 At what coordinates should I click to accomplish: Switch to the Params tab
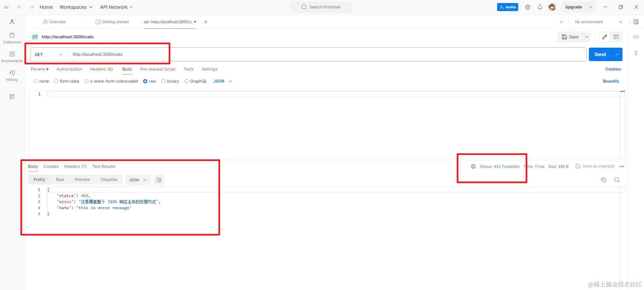[x=39, y=69]
